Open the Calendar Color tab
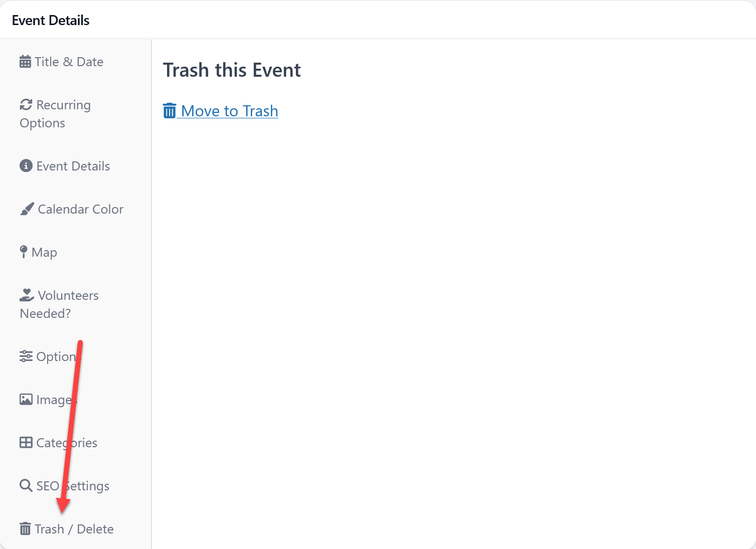This screenshot has width=756, height=549. click(x=80, y=210)
